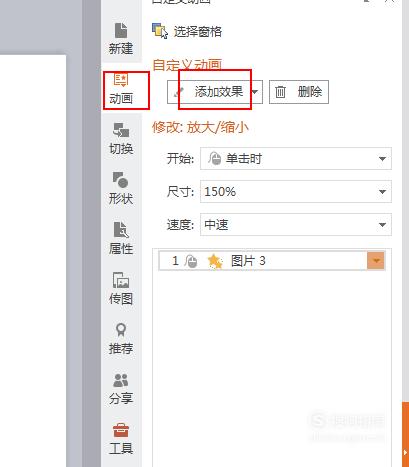Image resolution: width=409 pixels, height=467 pixels.
Task: Open the 工具 toolbox sidebar icon
Action: coord(121,438)
